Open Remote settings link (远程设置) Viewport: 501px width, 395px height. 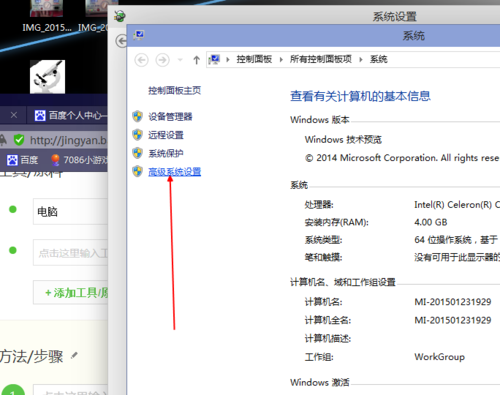tap(166, 135)
